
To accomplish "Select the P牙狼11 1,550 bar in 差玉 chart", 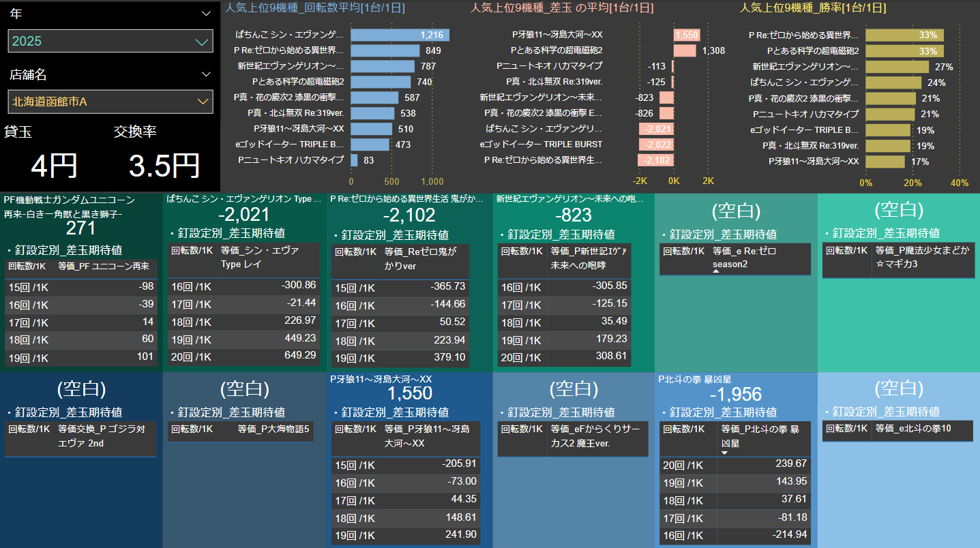I will pyautogui.click(x=686, y=35).
